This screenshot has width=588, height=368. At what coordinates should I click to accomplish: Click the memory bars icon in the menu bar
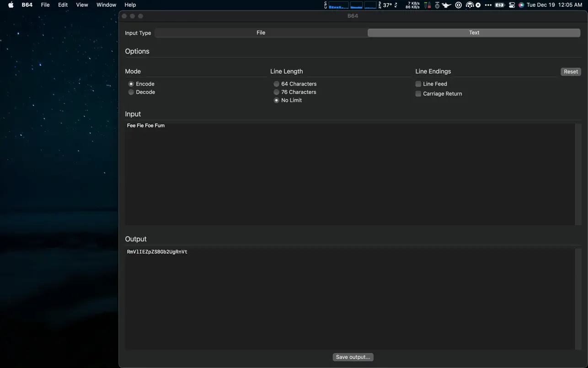pos(428,5)
